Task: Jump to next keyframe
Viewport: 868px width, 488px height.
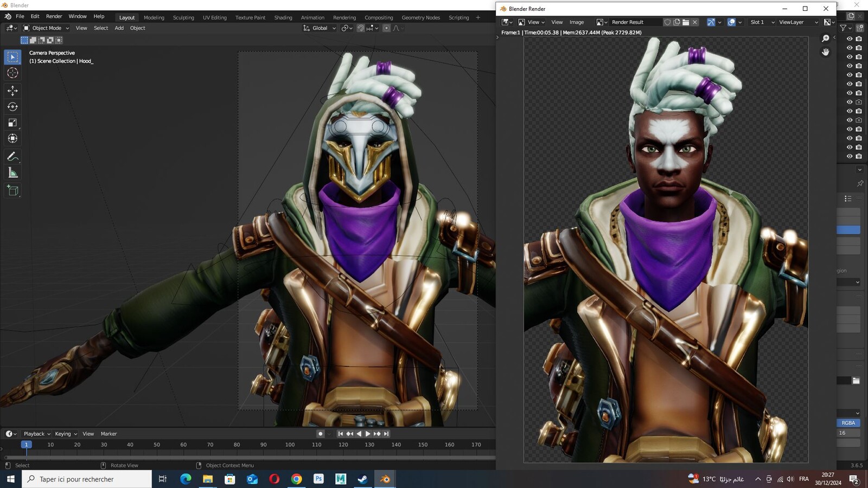Action: click(377, 434)
